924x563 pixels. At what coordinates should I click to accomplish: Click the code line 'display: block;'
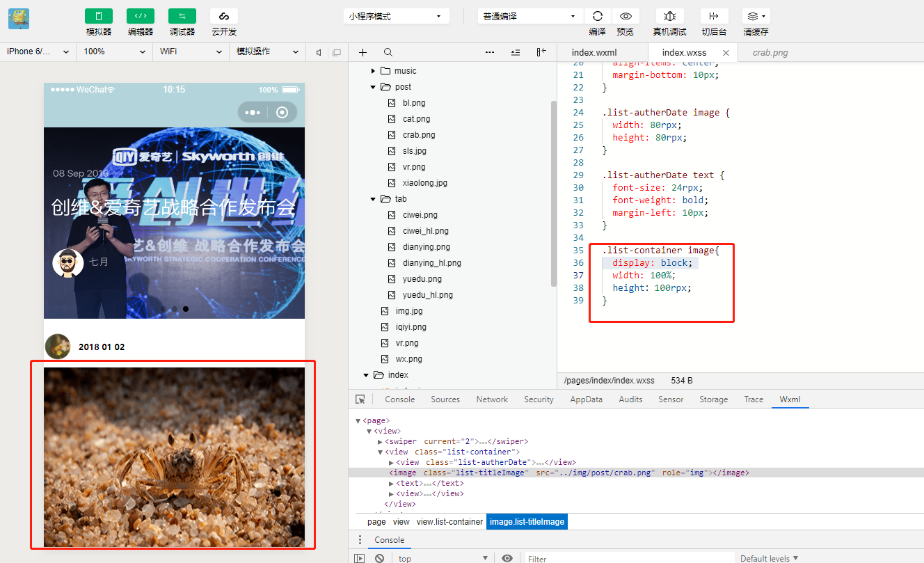pyautogui.click(x=653, y=263)
